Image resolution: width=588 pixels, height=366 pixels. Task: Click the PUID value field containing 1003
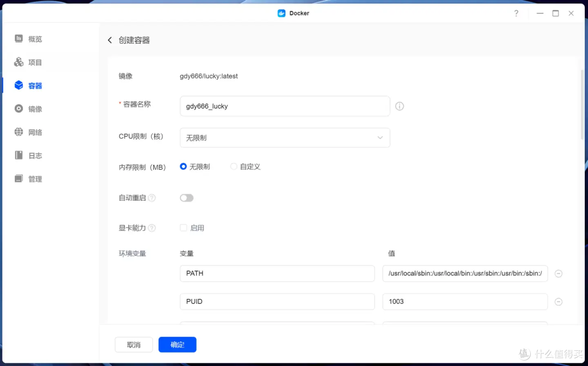(465, 302)
